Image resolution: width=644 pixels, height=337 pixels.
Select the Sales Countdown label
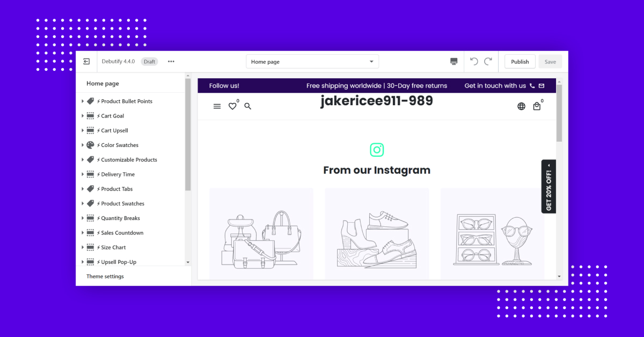pyautogui.click(x=122, y=233)
